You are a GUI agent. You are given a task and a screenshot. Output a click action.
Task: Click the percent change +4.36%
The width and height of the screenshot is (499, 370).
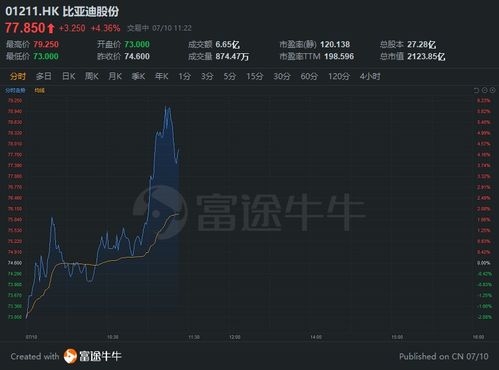[106, 28]
